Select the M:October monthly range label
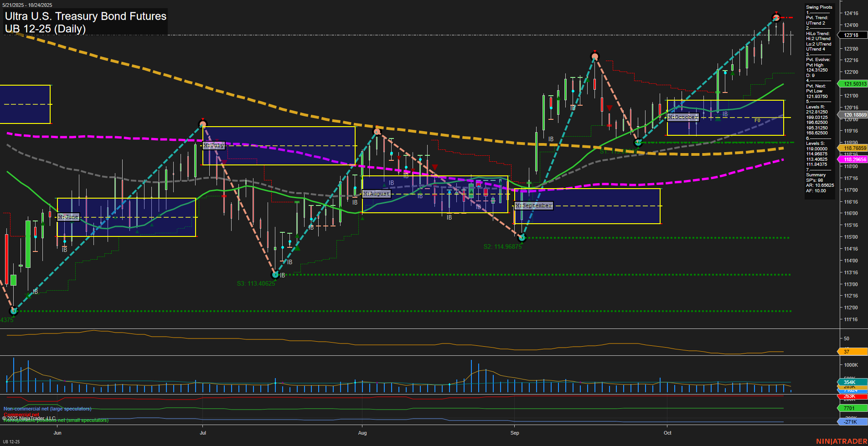868x446 pixels. pos(682,117)
